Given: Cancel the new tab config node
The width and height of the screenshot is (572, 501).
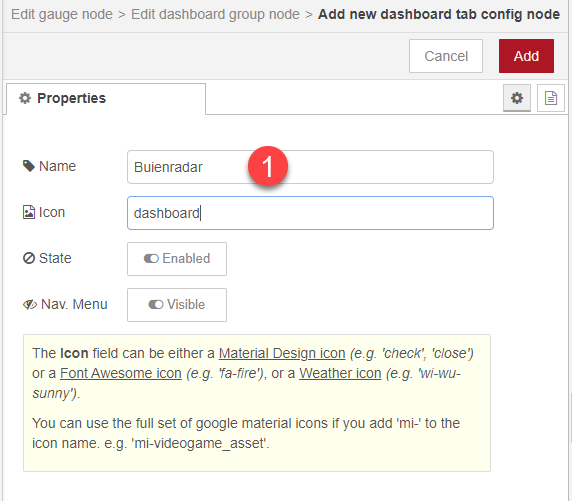Looking at the screenshot, I should point(446,56).
